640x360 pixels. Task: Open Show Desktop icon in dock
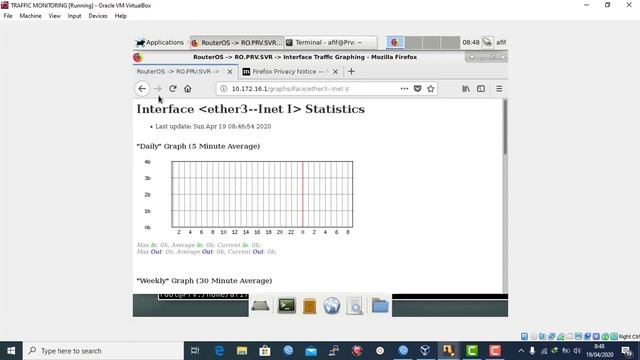point(260,306)
